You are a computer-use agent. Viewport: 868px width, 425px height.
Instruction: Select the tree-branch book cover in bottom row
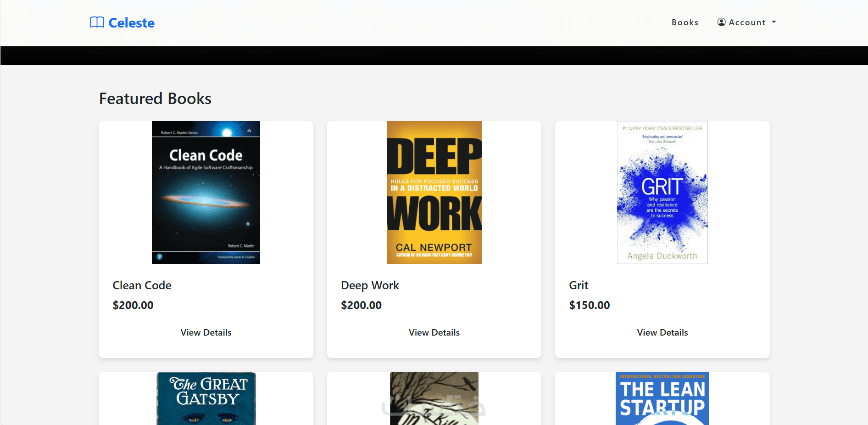tap(434, 398)
